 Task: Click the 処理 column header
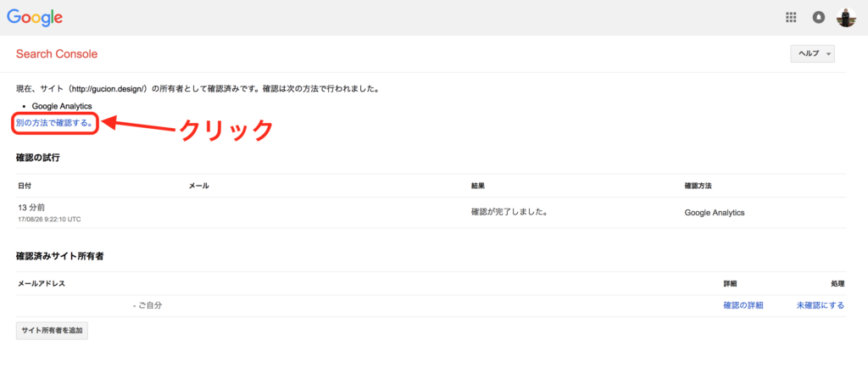(837, 283)
